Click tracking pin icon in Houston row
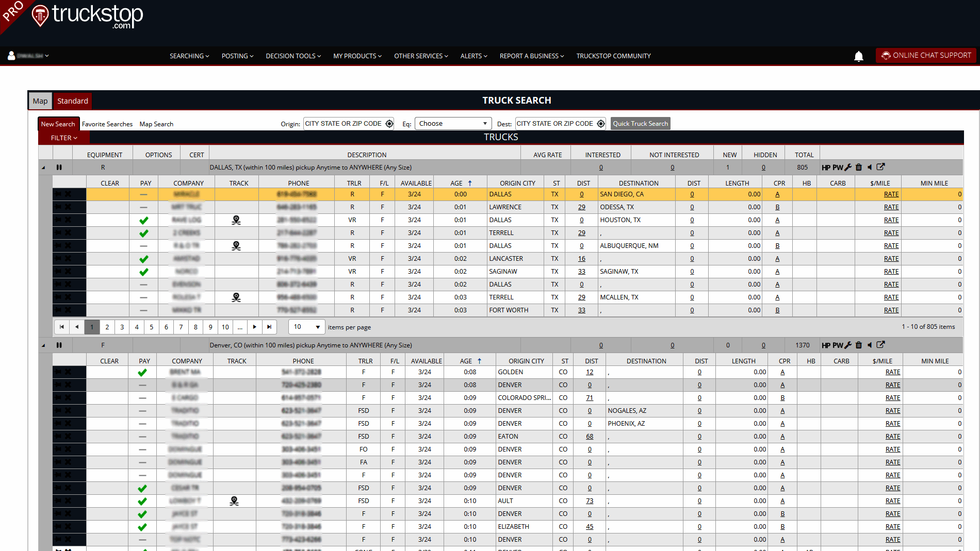Viewport: 980px width, 551px height. (236, 220)
